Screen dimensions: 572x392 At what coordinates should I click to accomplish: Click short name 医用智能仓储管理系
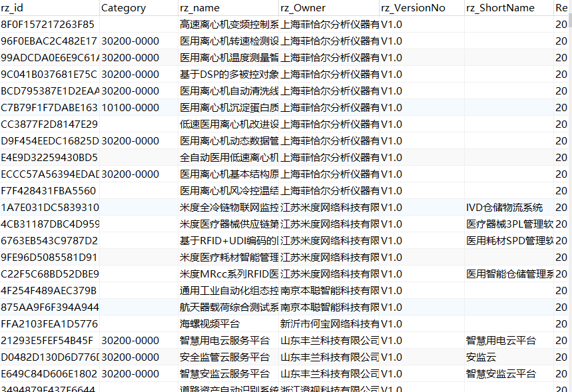click(509, 274)
